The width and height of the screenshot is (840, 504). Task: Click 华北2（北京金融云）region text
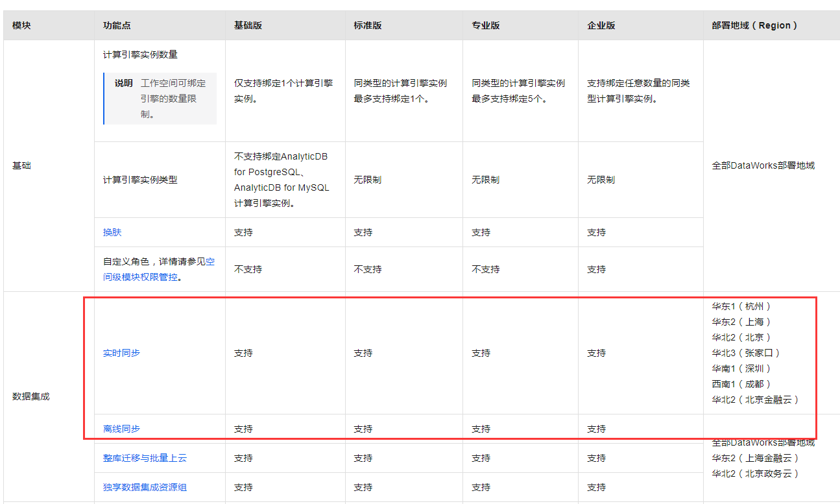coord(756,400)
